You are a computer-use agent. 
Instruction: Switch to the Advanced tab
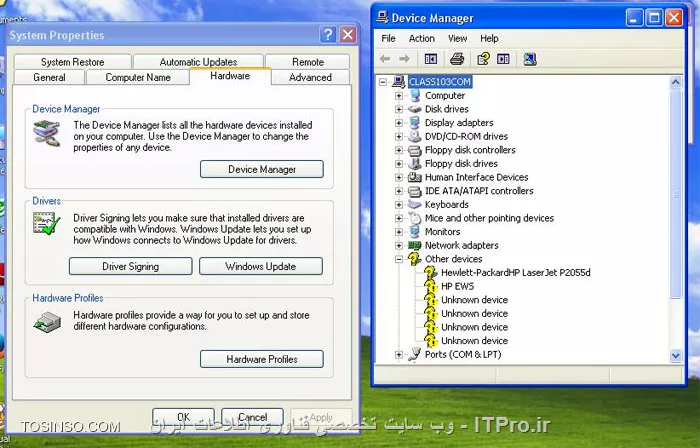(310, 77)
